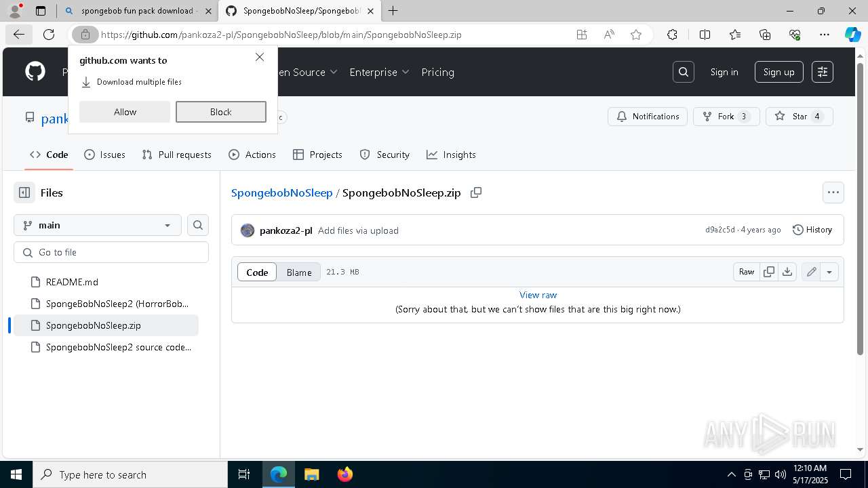Allow downloading multiple files
This screenshot has width=868, height=488.
(125, 112)
